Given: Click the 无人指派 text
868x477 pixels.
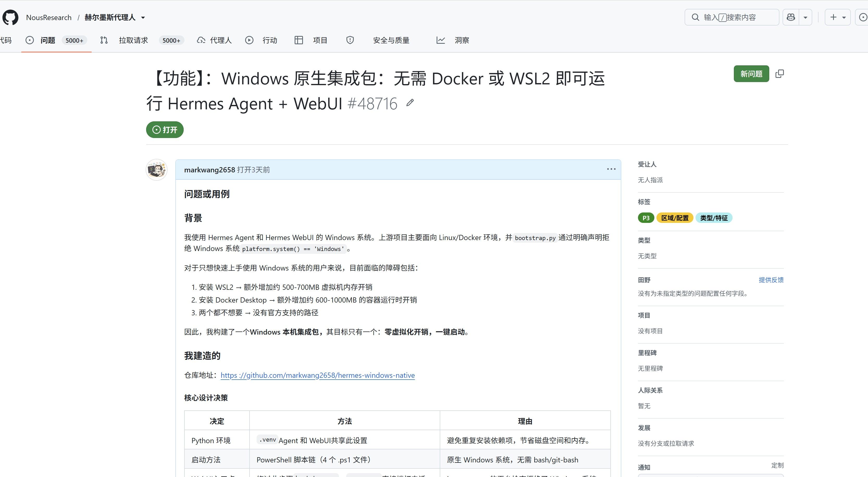Looking at the screenshot, I should tap(650, 180).
